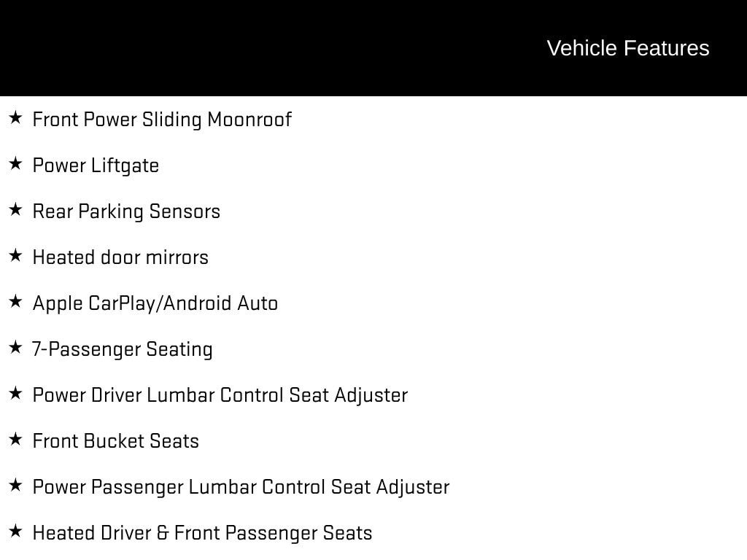Click the star bullet for 7-Passenger Seating

coord(15,347)
